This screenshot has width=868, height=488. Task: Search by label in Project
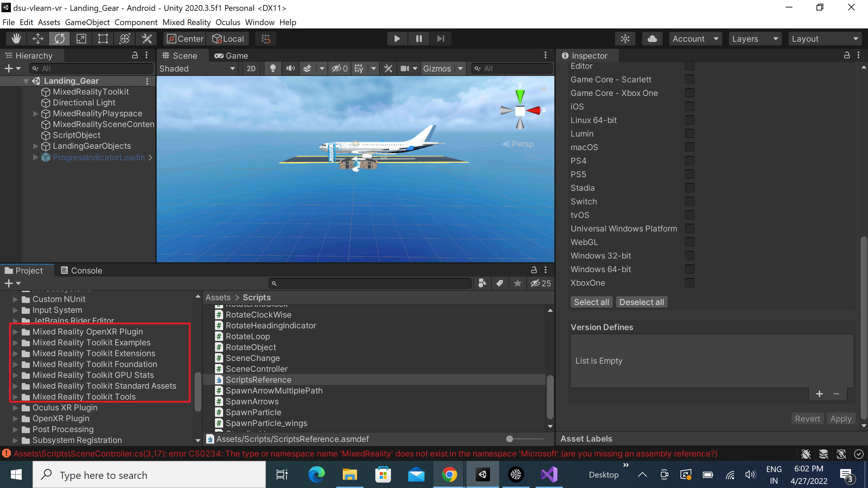coord(499,283)
